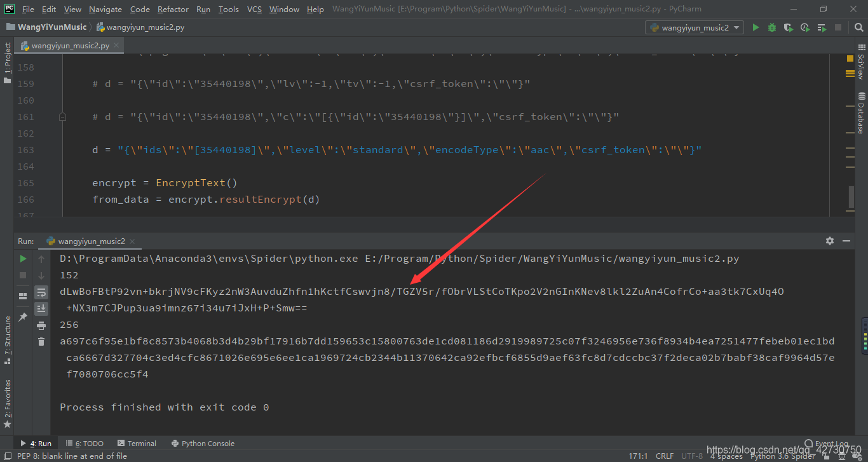This screenshot has width=868, height=462.
Task: Open the VCS menu
Action: click(254, 9)
